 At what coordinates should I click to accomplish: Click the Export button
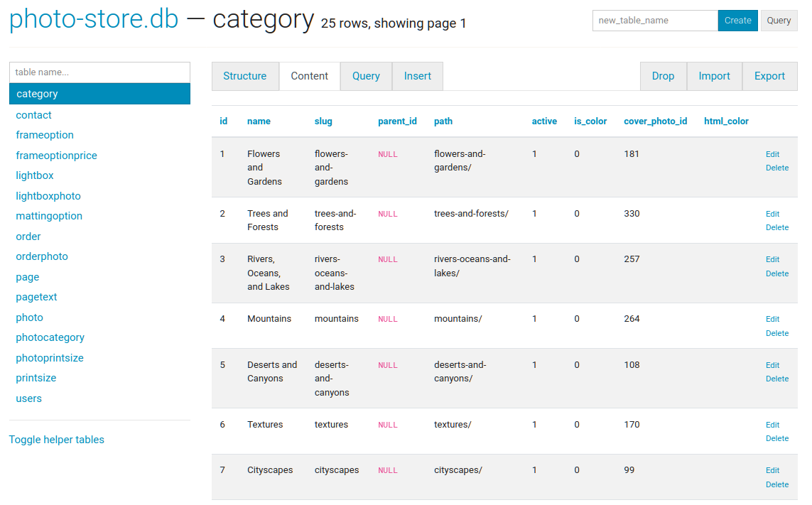(x=769, y=76)
